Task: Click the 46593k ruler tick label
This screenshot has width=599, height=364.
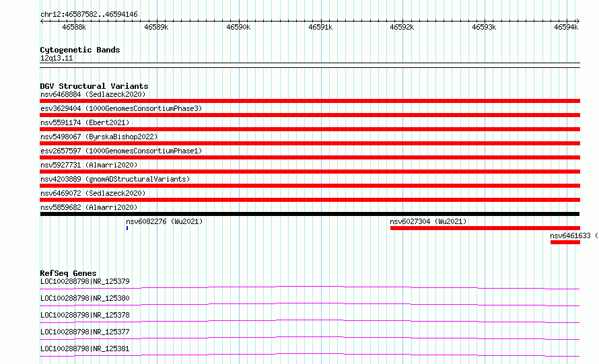Action: pyautogui.click(x=484, y=27)
